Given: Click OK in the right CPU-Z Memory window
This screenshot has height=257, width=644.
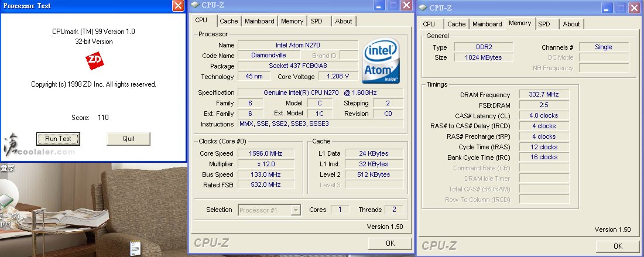Looking at the screenshot, I should (x=618, y=246).
